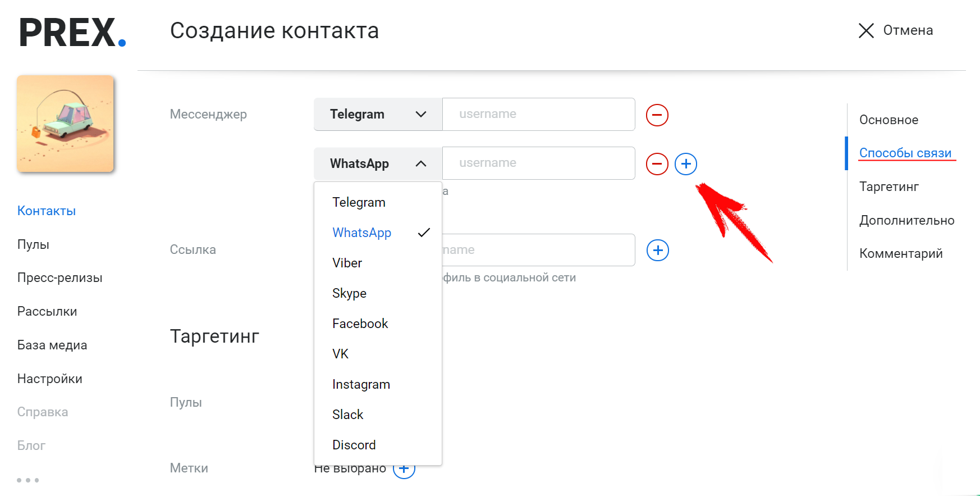Open Контакты in the sidebar

(47, 211)
